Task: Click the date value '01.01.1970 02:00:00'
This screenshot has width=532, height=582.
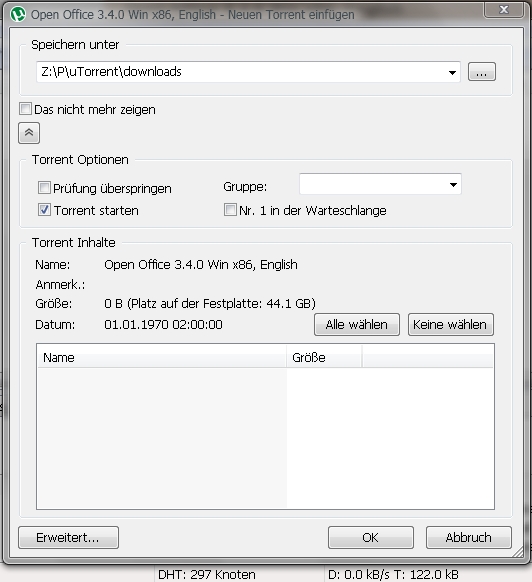Action: tap(163, 325)
